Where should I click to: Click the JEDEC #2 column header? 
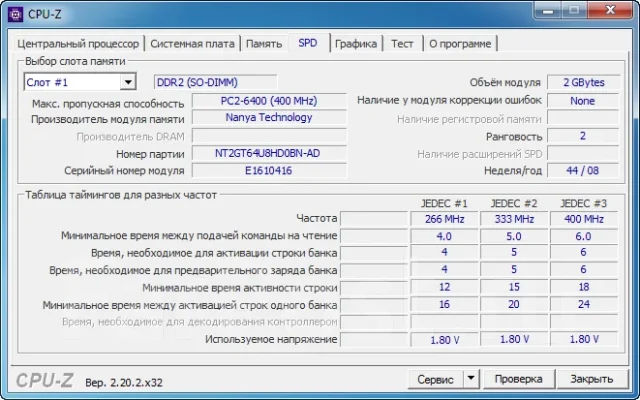[x=514, y=203]
